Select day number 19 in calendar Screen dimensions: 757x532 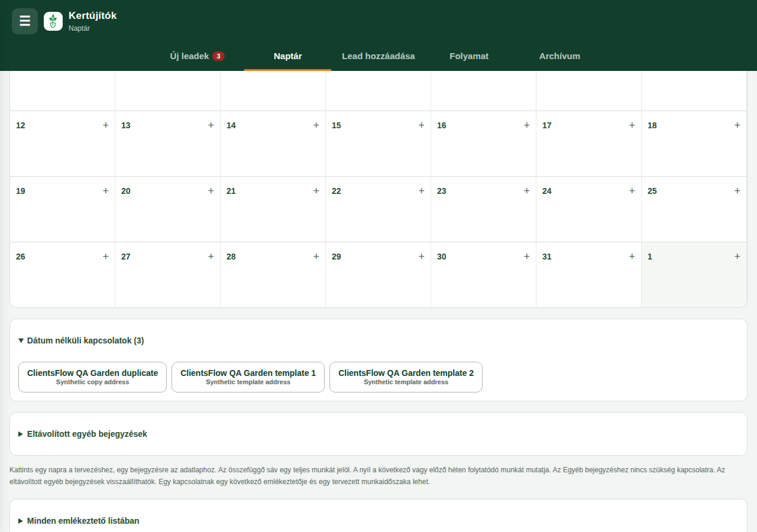pos(21,191)
